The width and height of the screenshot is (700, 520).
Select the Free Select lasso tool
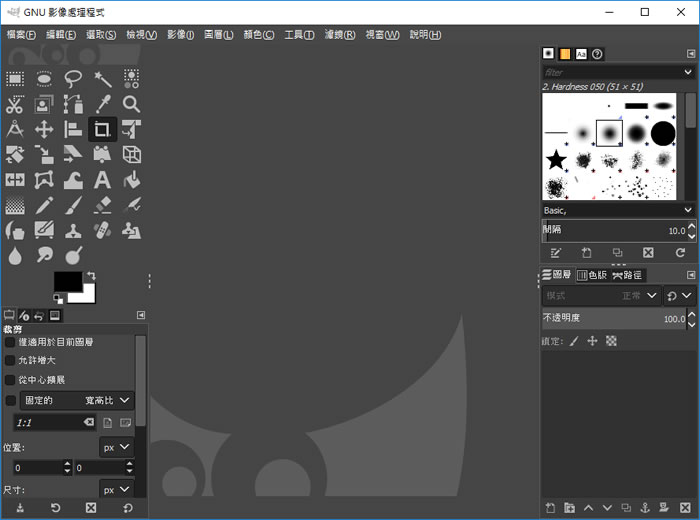tap(73, 78)
